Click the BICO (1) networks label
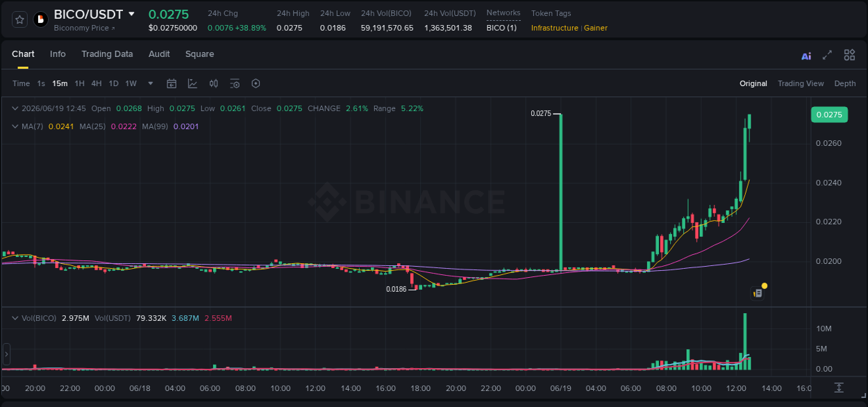The height and width of the screenshot is (407, 868). (501, 28)
